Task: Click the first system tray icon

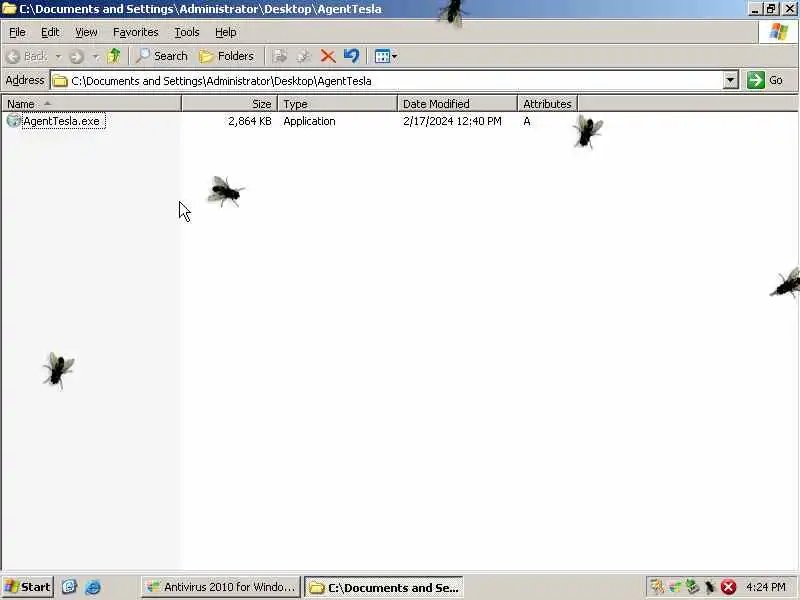Action: click(657, 587)
